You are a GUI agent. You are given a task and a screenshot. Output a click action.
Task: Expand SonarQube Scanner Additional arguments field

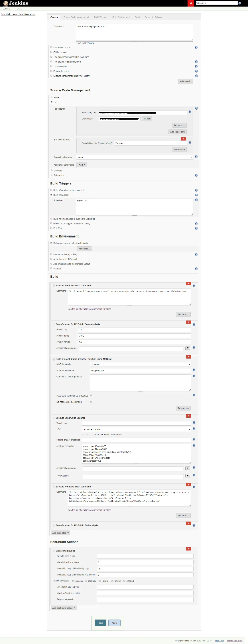click(x=188, y=468)
